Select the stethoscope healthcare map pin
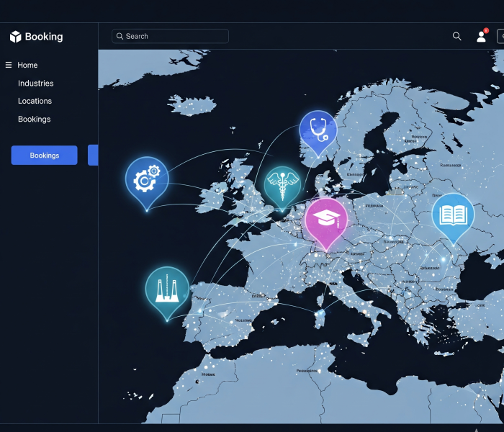 (x=318, y=130)
